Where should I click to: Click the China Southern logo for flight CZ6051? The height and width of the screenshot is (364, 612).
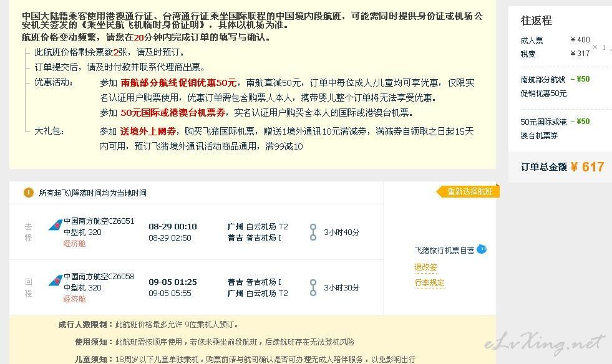point(55,225)
